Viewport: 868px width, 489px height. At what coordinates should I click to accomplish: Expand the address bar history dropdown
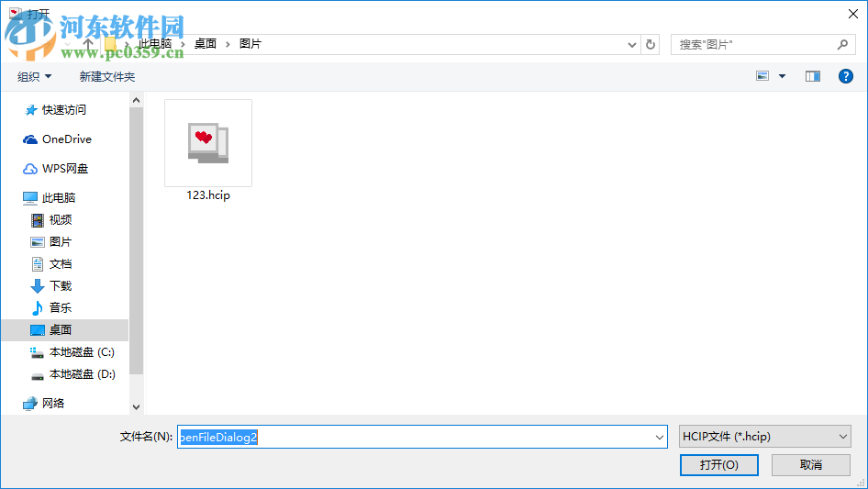[631, 45]
